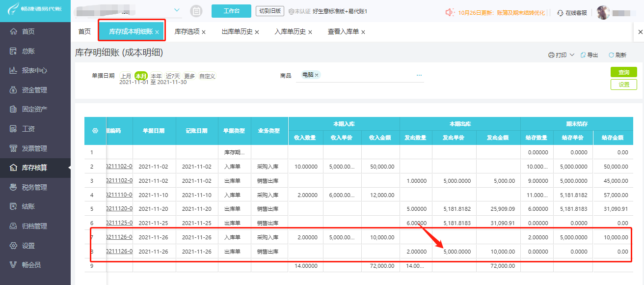Click the 单据类型 column header

point(235,131)
